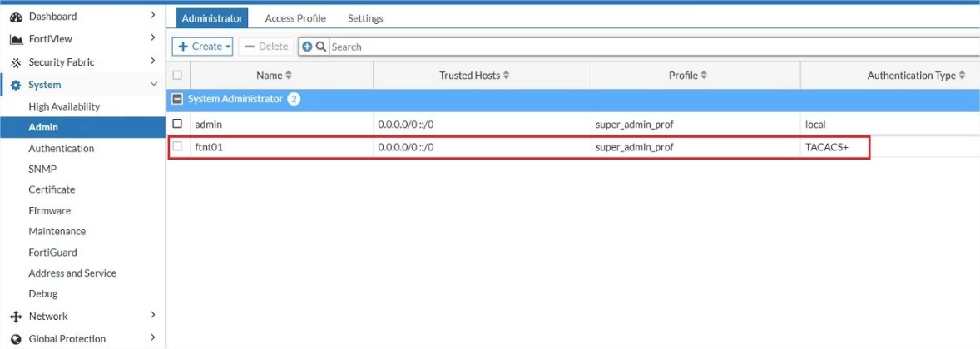Viewport: 980px width, 349px height.
Task: Collapse the System Administrator group
Action: [177, 99]
